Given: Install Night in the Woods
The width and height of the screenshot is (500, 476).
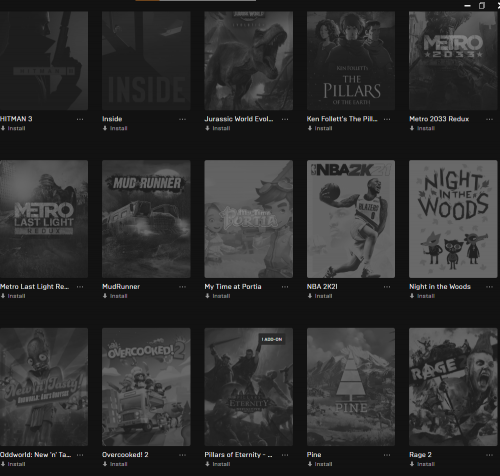Looking at the screenshot, I should [x=422, y=296].
